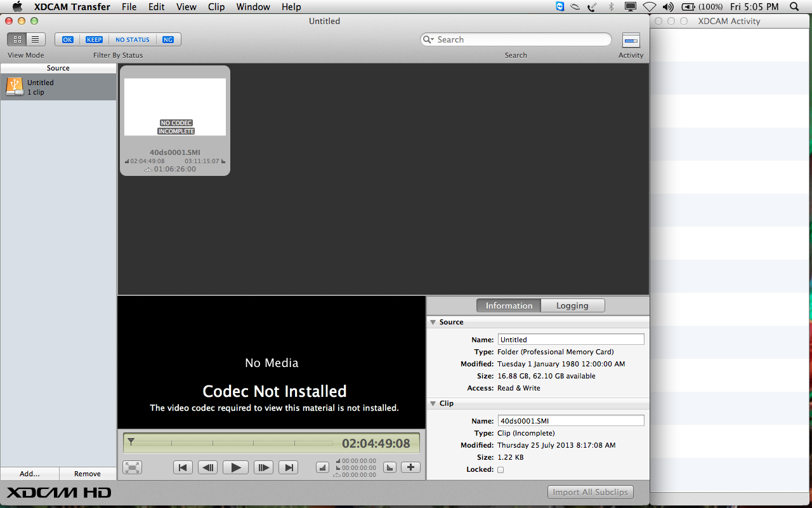The width and height of the screenshot is (812, 508).
Task: Click the 02:04:49:08 timecode display
Action: coord(376,443)
